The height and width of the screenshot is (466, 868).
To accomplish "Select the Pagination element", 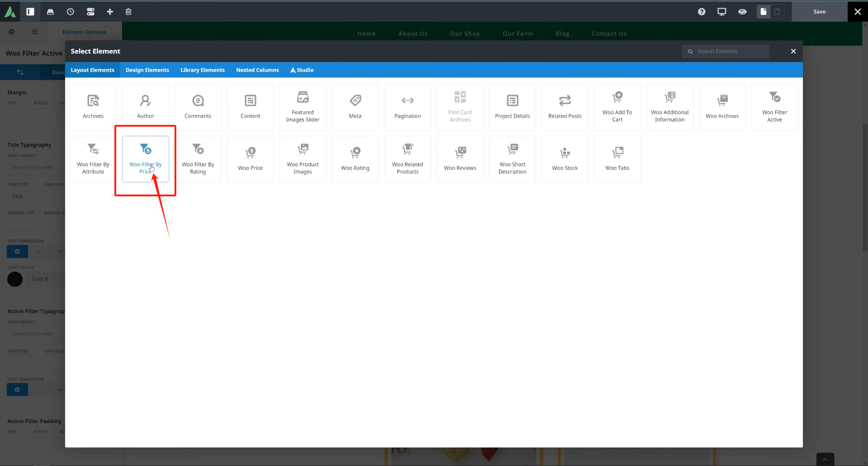I will 407,107.
